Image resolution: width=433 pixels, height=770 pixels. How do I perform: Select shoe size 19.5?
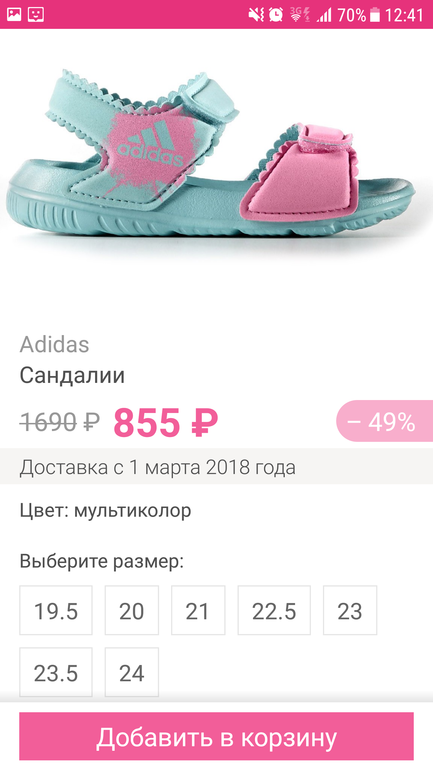click(56, 610)
